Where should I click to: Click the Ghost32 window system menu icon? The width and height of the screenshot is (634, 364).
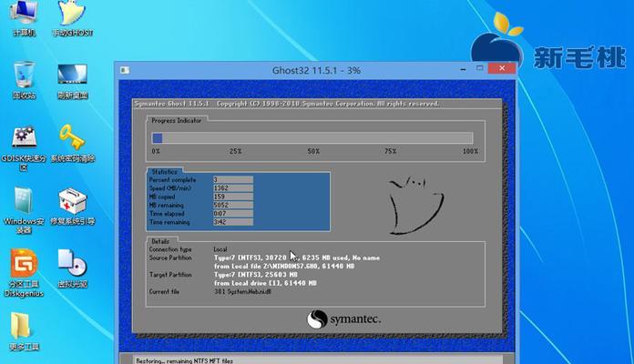pyautogui.click(x=125, y=70)
